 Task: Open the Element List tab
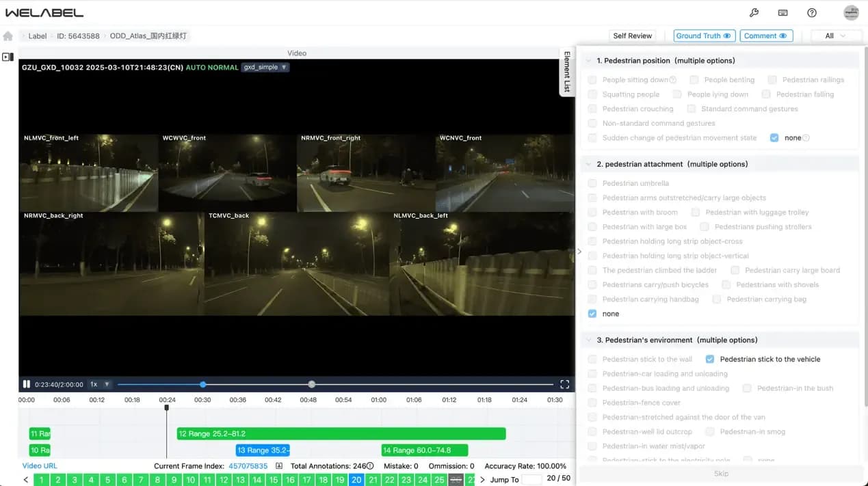tap(567, 72)
